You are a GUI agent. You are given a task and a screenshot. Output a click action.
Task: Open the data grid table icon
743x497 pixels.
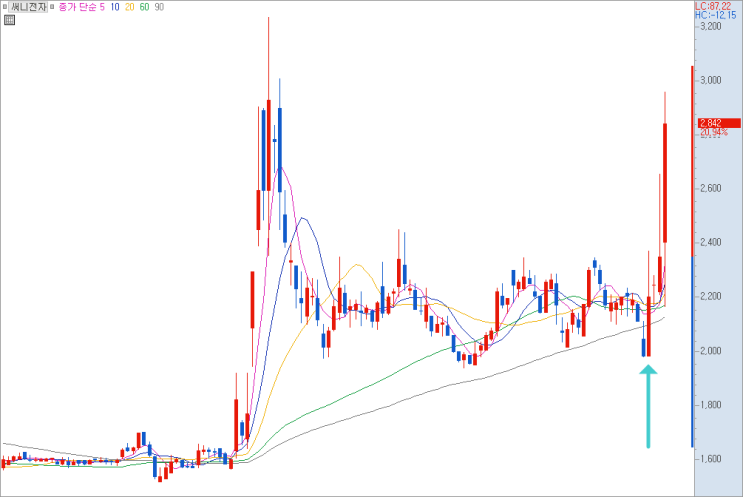(x=9, y=20)
